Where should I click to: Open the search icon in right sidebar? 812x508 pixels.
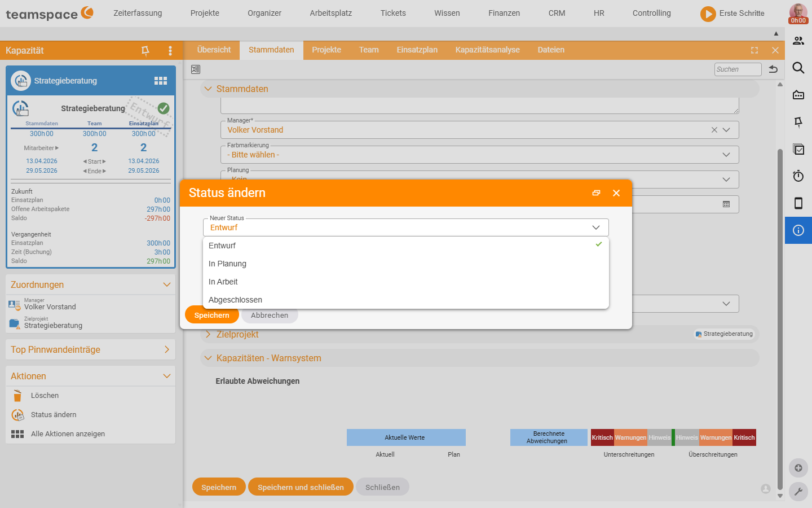click(x=798, y=68)
